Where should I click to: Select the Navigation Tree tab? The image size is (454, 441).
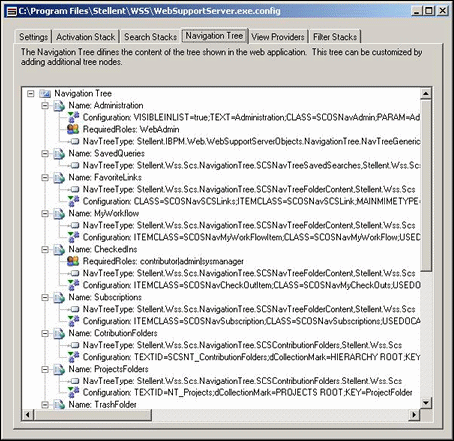pyautogui.click(x=214, y=36)
